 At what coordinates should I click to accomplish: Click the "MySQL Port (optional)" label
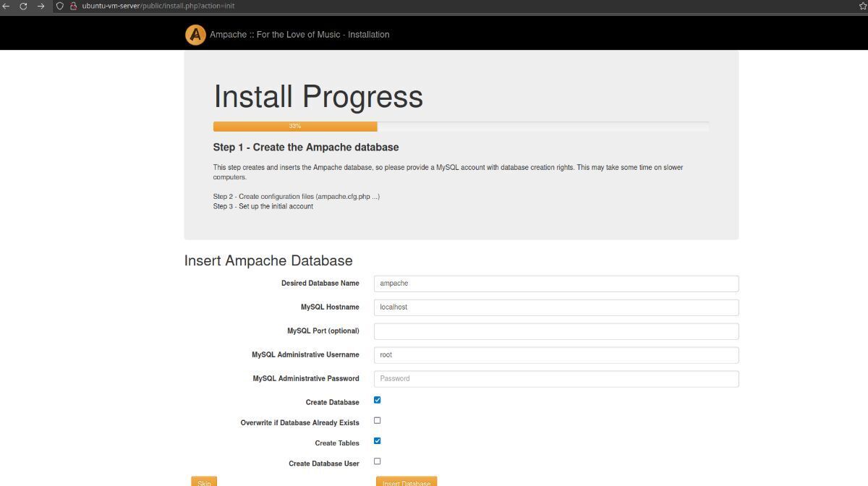coord(323,331)
